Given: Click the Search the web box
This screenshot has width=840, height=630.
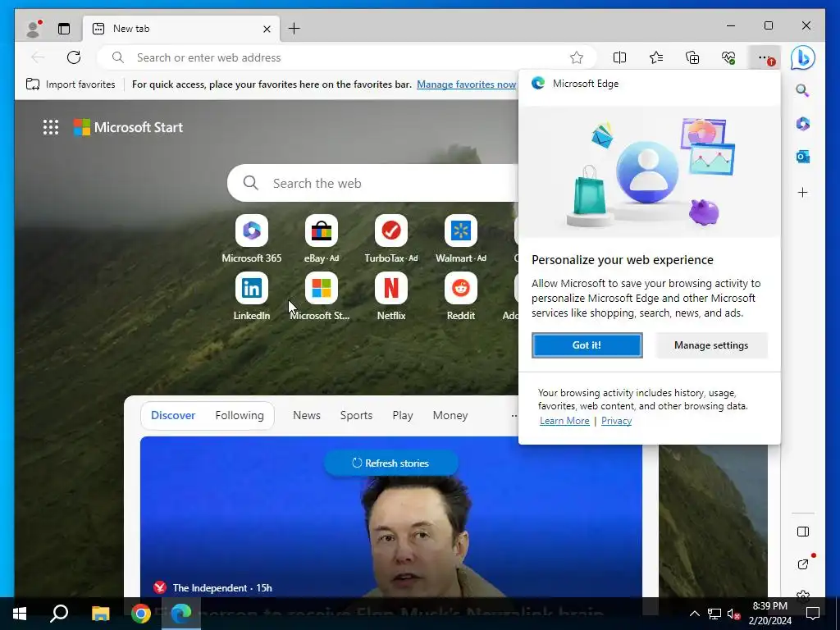Looking at the screenshot, I should 375,183.
